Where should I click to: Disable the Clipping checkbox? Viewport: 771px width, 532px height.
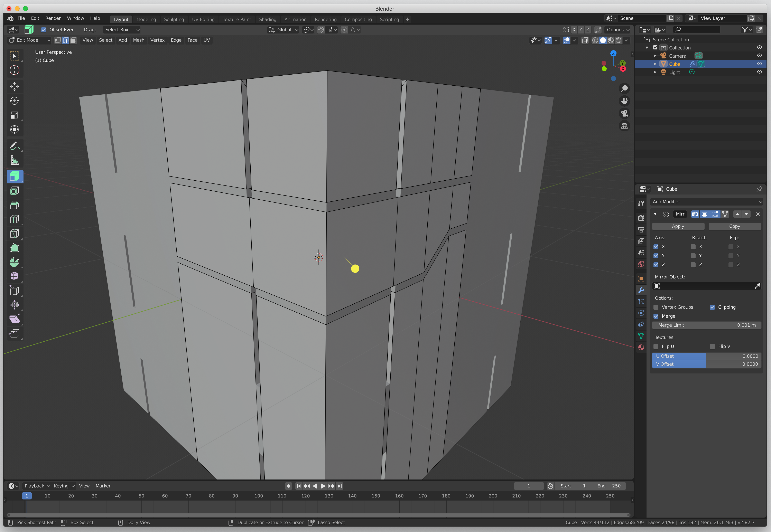(x=712, y=307)
